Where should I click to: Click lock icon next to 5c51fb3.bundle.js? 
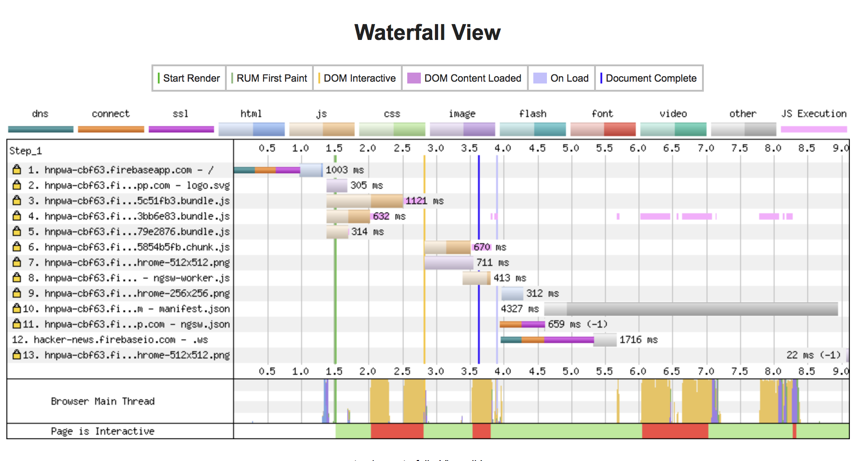[17, 201]
